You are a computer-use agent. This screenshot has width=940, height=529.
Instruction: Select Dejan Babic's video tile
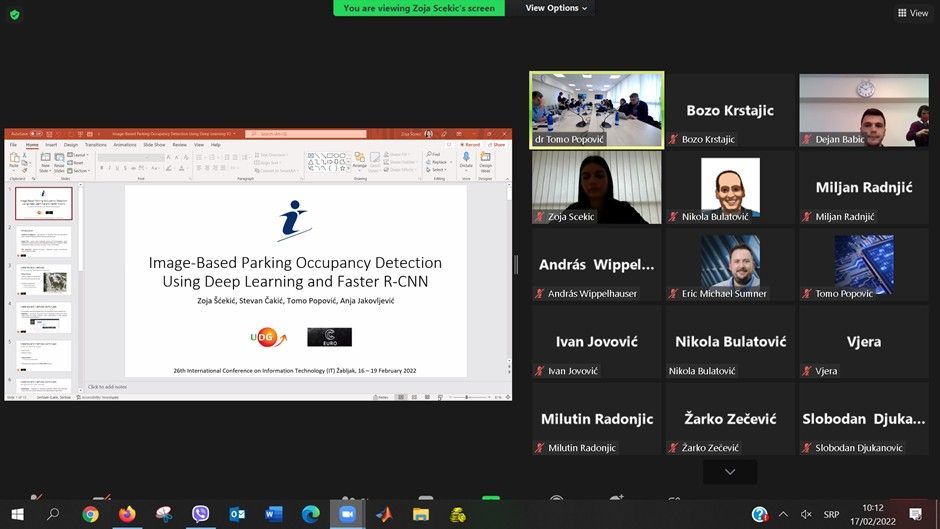(x=863, y=110)
